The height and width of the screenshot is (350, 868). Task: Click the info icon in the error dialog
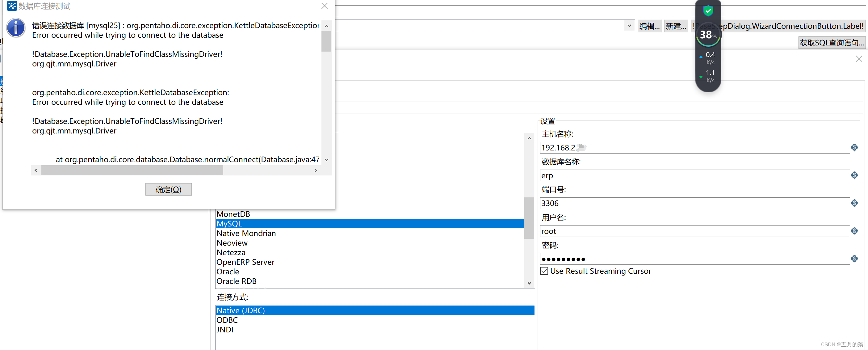click(15, 28)
